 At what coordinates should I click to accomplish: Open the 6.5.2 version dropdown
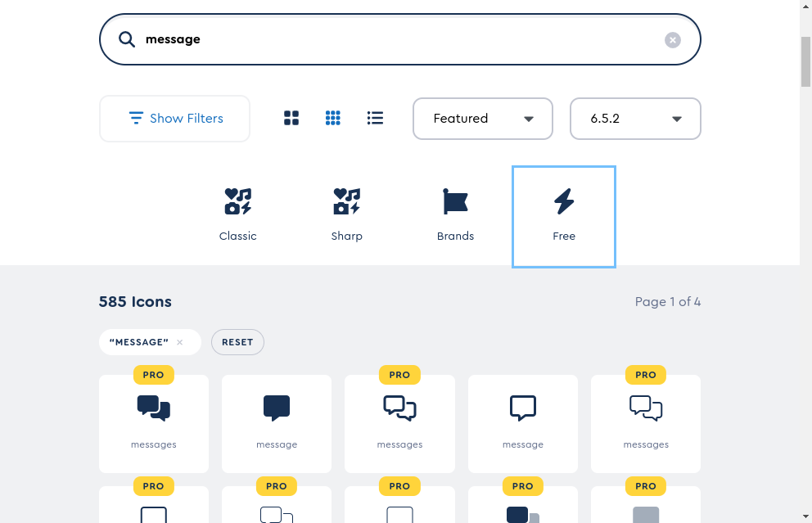tap(635, 119)
